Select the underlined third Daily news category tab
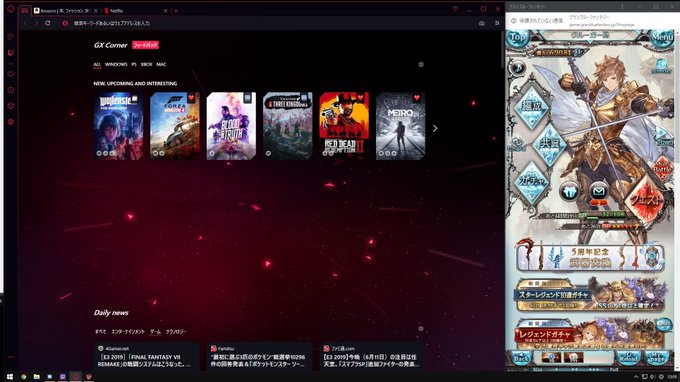 155,331
